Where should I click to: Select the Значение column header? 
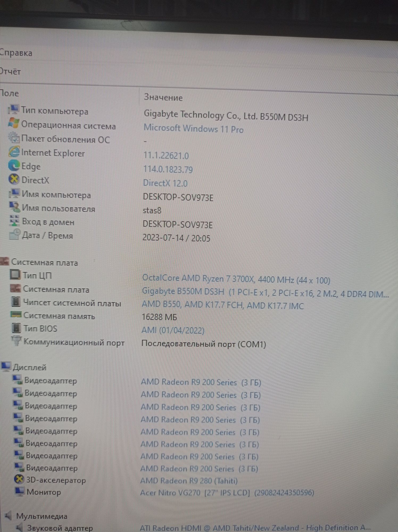click(x=163, y=98)
